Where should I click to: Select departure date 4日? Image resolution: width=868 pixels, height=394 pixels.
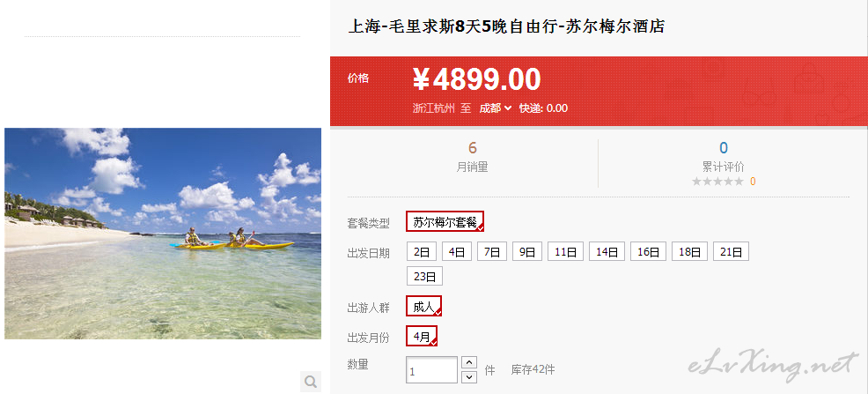(x=457, y=251)
